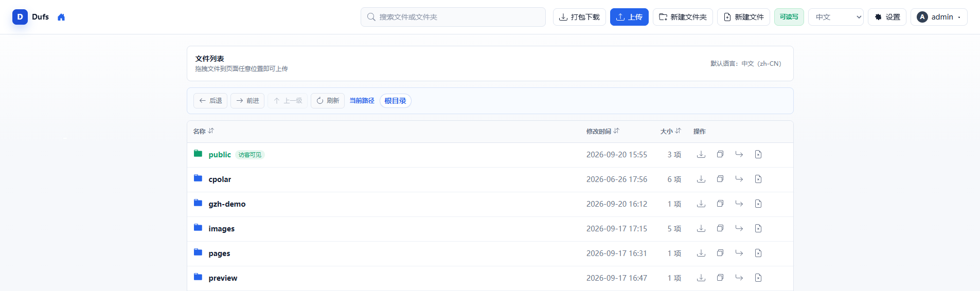The width and height of the screenshot is (980, 291).
Task: Delete the public folder
Action: pyautogui.click(x=758, y=154)
